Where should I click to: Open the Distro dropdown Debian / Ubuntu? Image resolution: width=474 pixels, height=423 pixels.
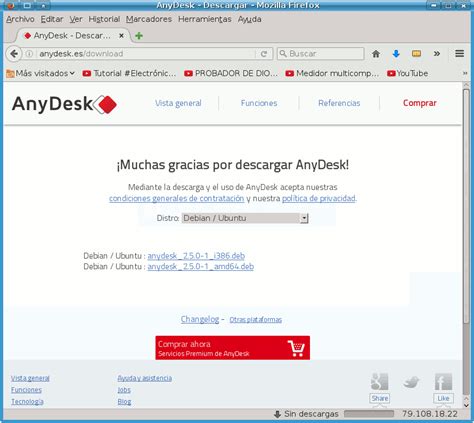pos(245,218)
